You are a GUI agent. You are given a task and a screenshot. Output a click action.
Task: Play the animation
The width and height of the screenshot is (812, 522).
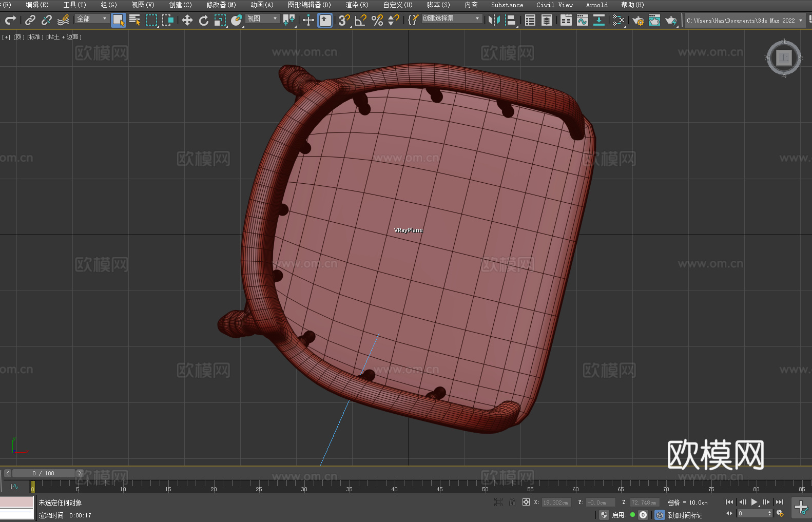click(754, 502)
